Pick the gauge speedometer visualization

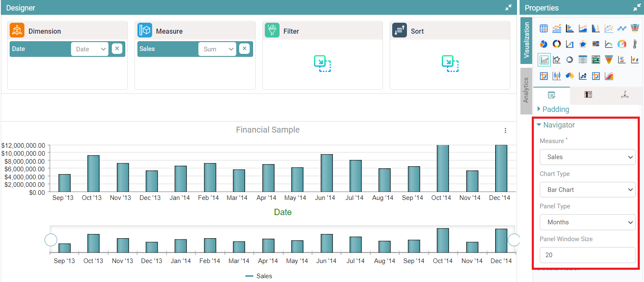tap(622, 44)
